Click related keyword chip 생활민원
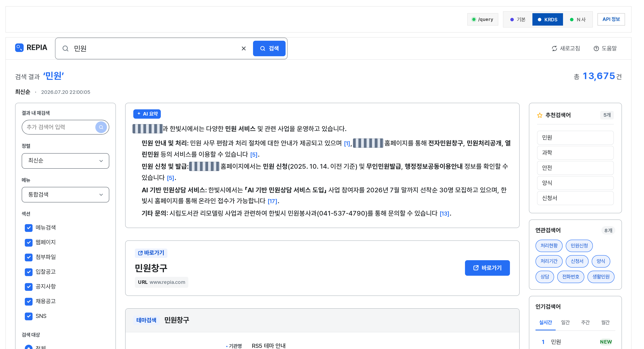 pos(601,277)
